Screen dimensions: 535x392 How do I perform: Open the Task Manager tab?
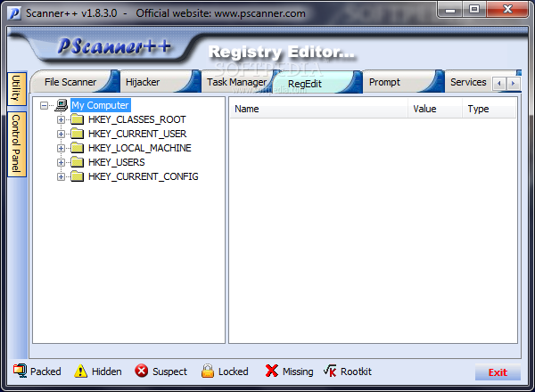click(236, 82)
